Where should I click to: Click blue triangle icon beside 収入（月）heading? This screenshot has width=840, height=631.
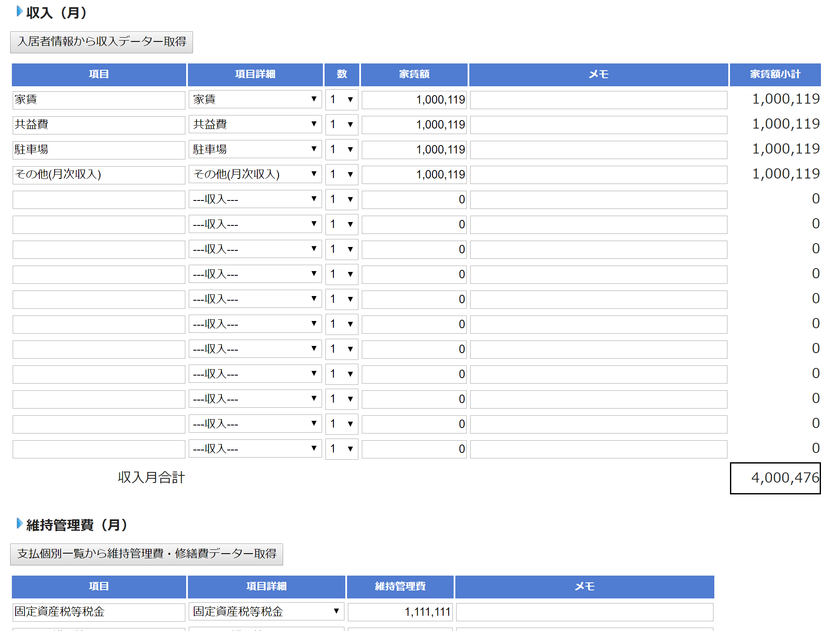pyautogui.click(x=19, y=12)
